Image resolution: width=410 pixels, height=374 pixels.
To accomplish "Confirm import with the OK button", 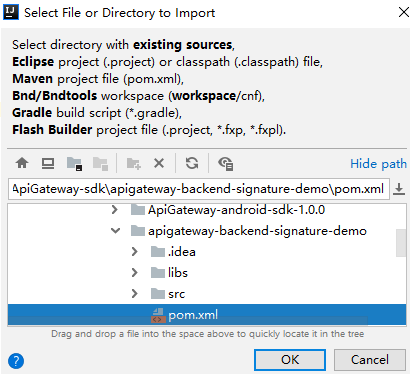I will coord(290,360).
